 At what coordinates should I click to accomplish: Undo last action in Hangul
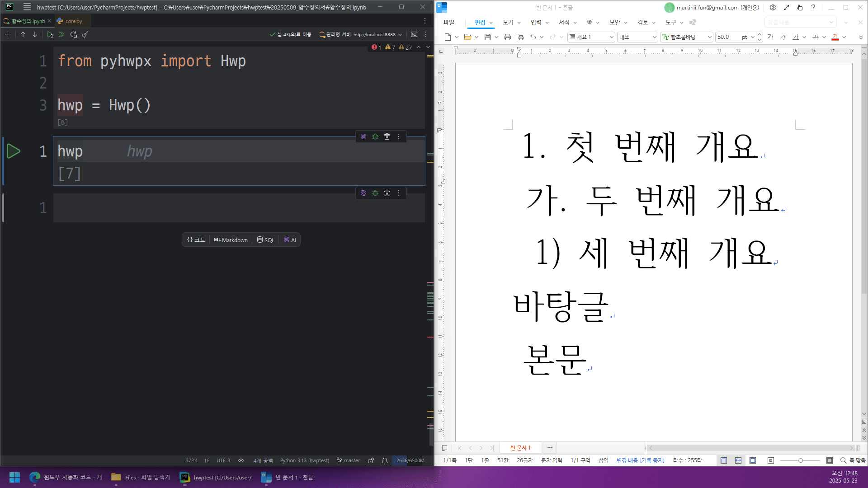(533, 37)
